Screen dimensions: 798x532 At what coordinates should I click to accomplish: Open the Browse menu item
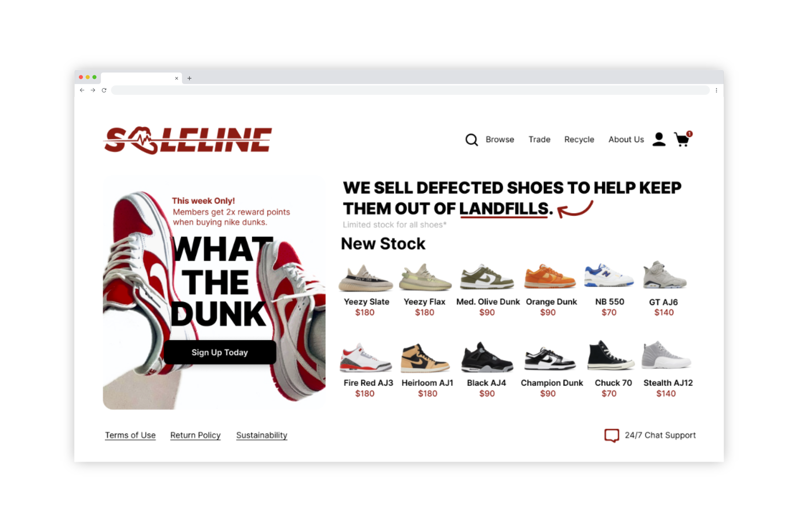pyautogui.click(x=500, y=139)
